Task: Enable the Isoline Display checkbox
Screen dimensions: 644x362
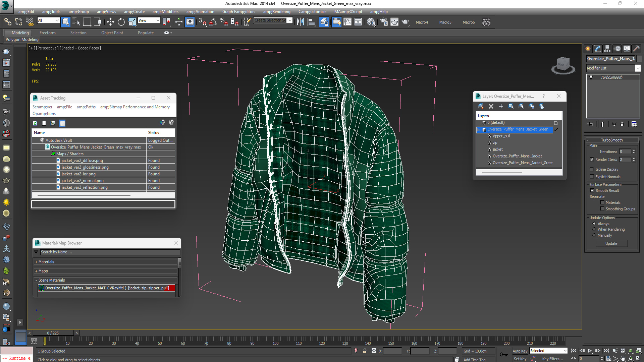Action: (592, 169)
